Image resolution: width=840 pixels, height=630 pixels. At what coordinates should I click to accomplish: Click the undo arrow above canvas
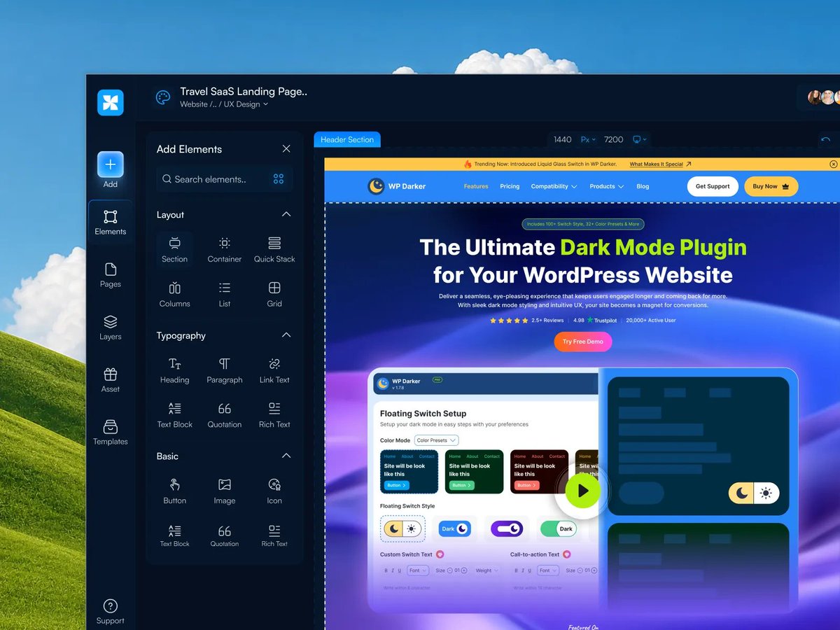coord(826,140)
